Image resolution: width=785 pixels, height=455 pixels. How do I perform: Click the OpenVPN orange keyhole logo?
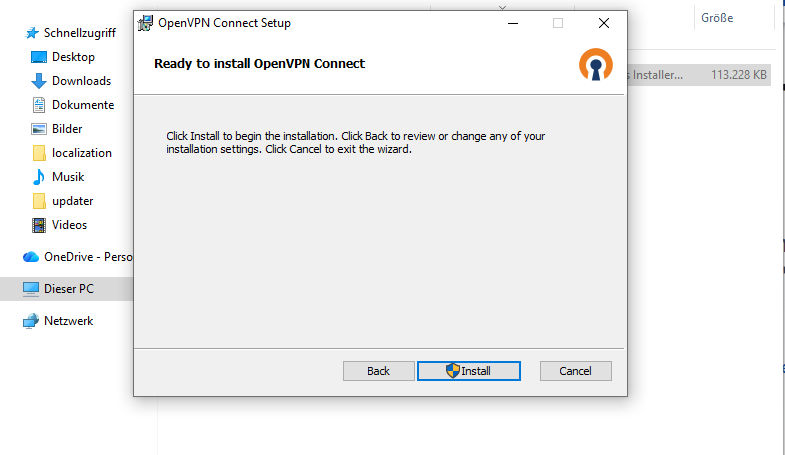pos(594,64)
